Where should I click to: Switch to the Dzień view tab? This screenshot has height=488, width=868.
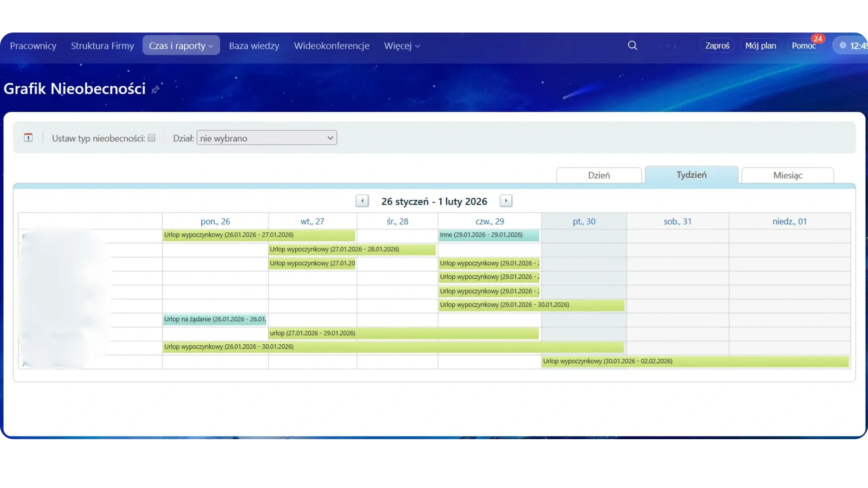[599, 175]
